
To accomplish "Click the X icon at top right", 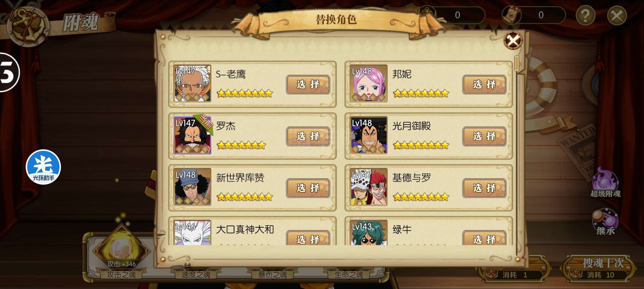I will point(617,16).
